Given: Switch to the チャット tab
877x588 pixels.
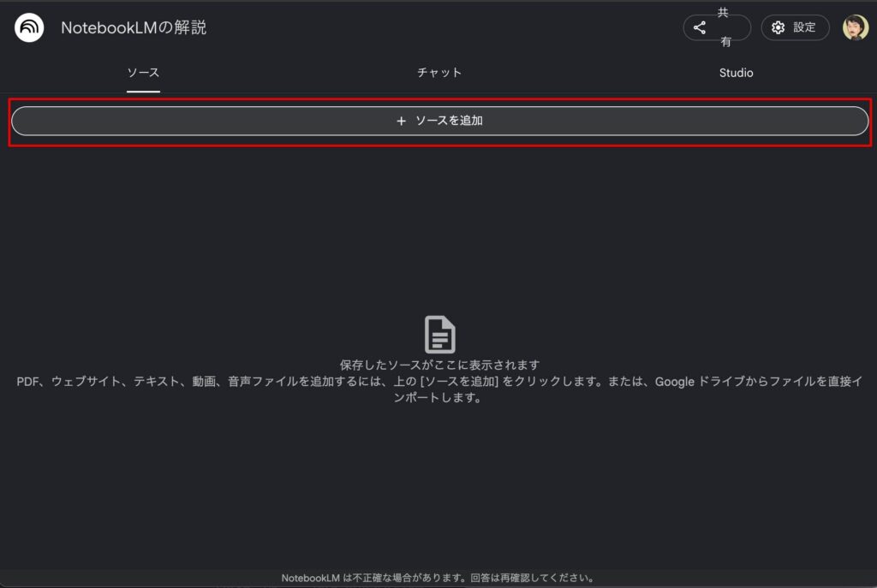Looking at the screenshot, I should (439, 73).
